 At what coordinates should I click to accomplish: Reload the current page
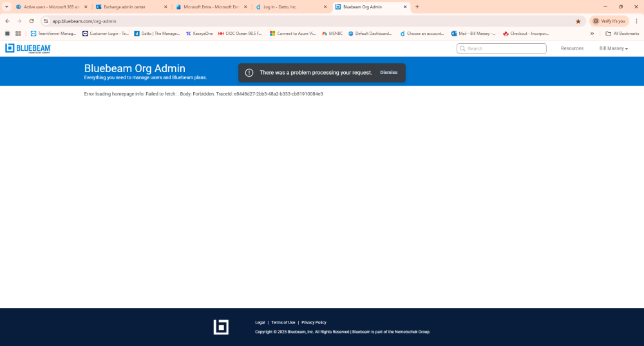[31, 21]
